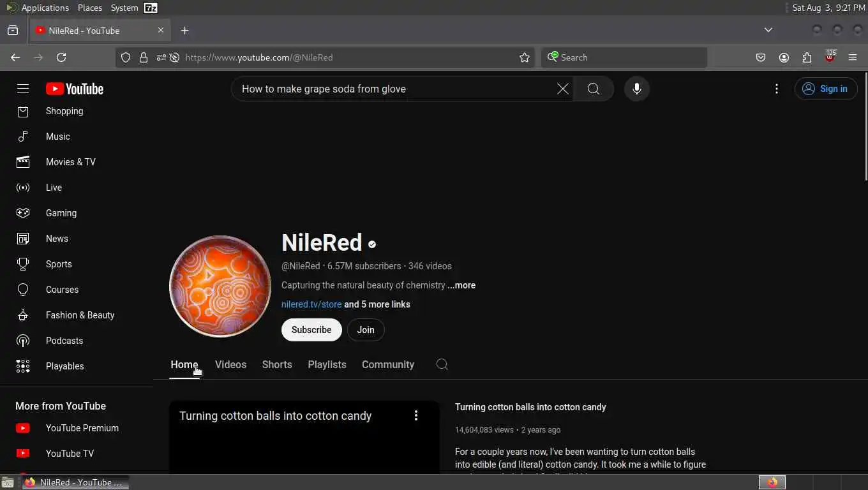Viewport: 868px width, 490px height.
Task: Open the YouTube hamburger guide menu
Action: click(x=23, y=89)
